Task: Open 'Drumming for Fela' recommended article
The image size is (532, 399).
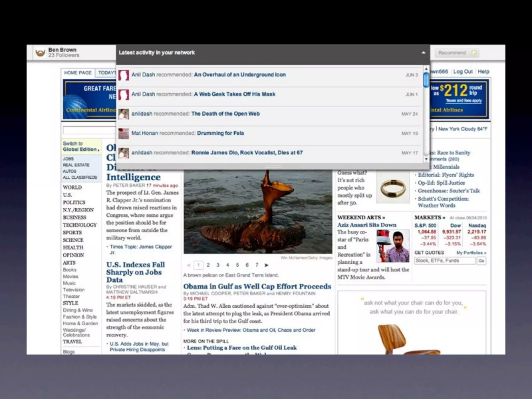Action: [220, 133]
